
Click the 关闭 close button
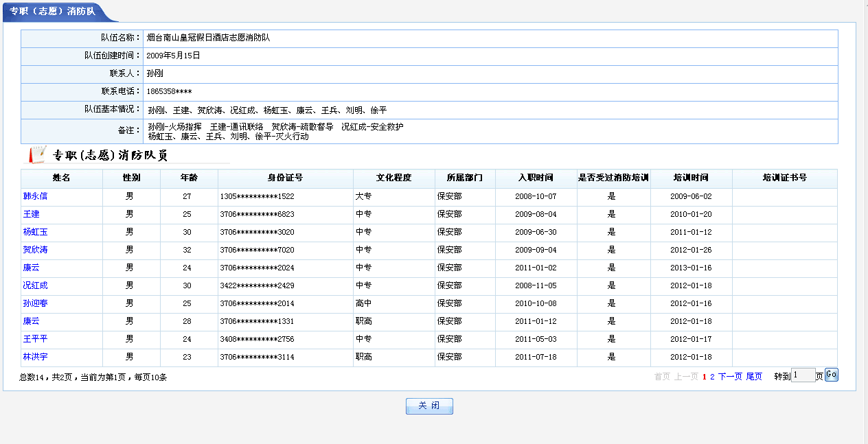429,406
